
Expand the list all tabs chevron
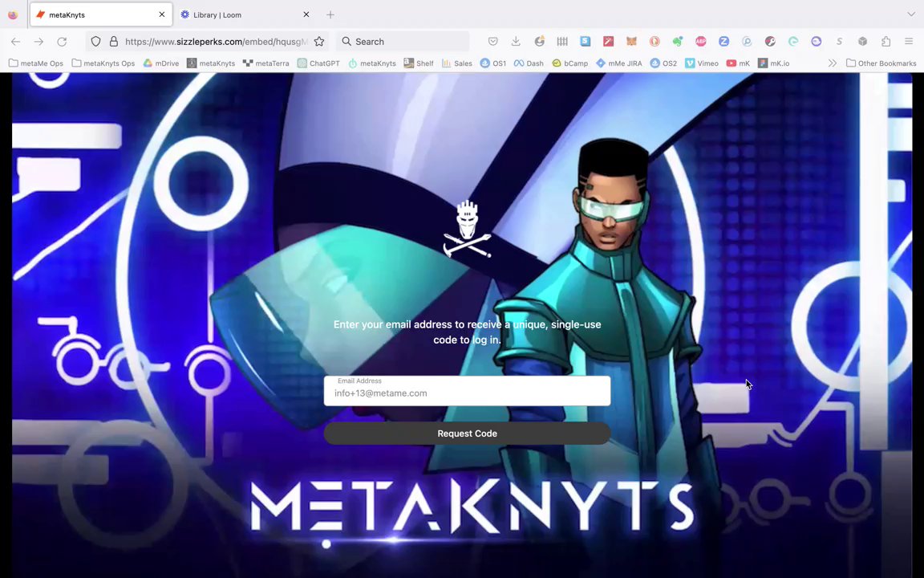coord(911,14)
